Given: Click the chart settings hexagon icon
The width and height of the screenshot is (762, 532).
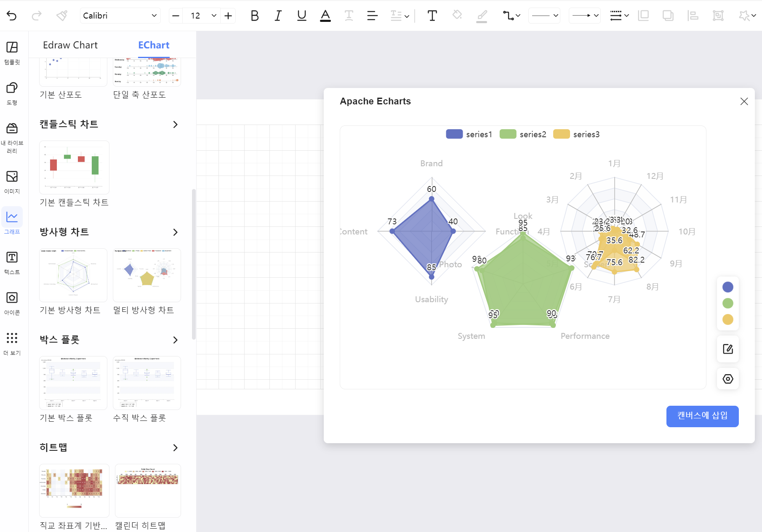Looking at the screenshot, I should point(728,379).
